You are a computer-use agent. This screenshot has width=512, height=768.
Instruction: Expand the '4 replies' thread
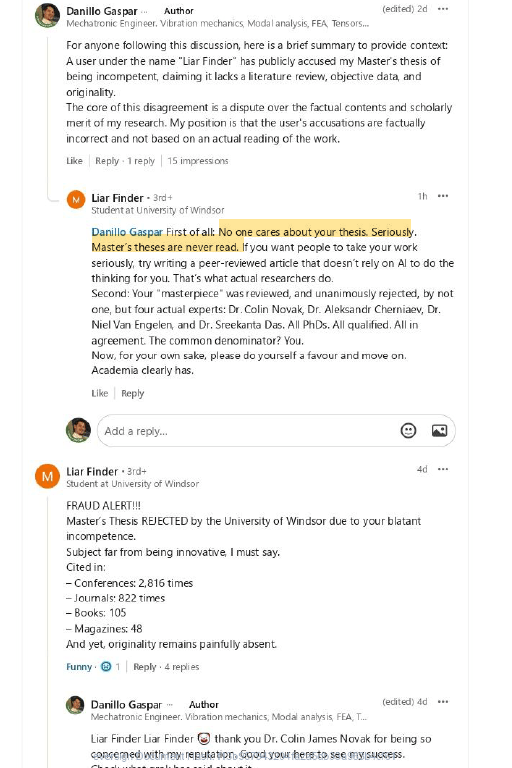coord(182,667)
